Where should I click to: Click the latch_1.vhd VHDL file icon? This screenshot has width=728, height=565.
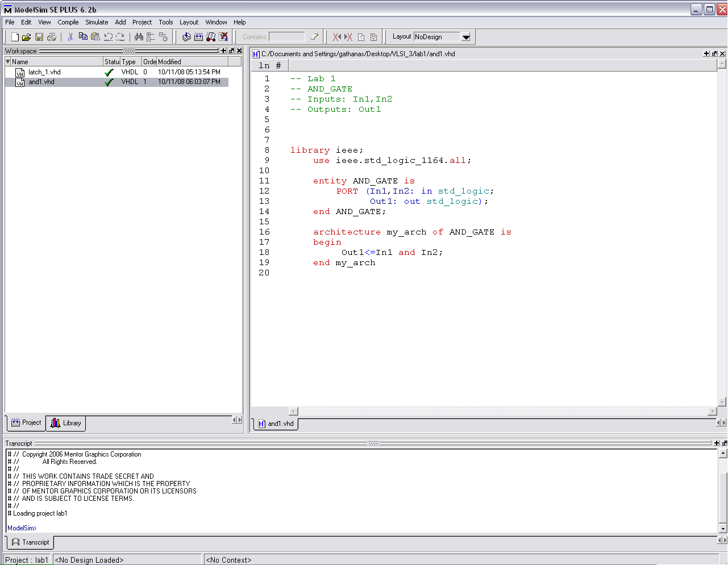coord(20,73)
